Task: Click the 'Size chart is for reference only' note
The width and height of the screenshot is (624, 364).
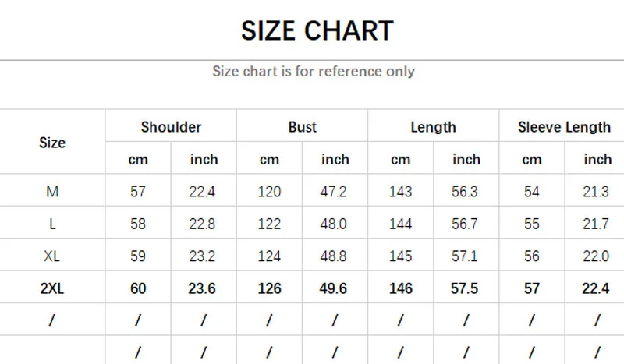Action: point(314,72)
